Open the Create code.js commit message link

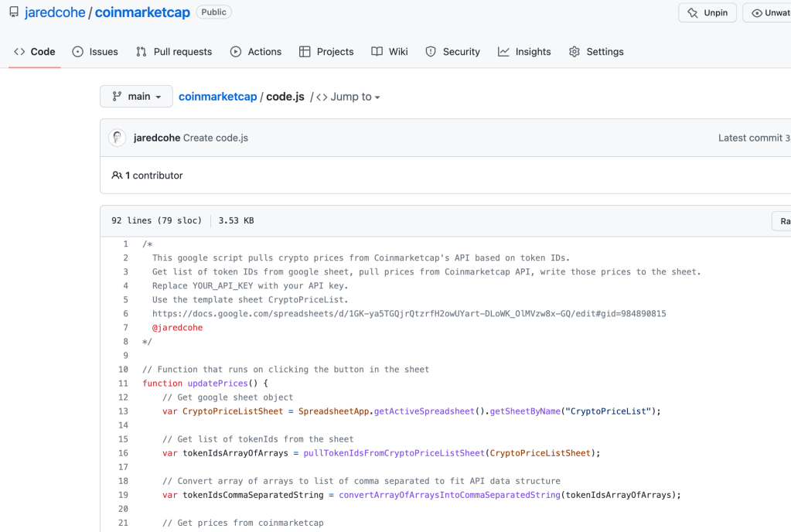click(215, 138)
